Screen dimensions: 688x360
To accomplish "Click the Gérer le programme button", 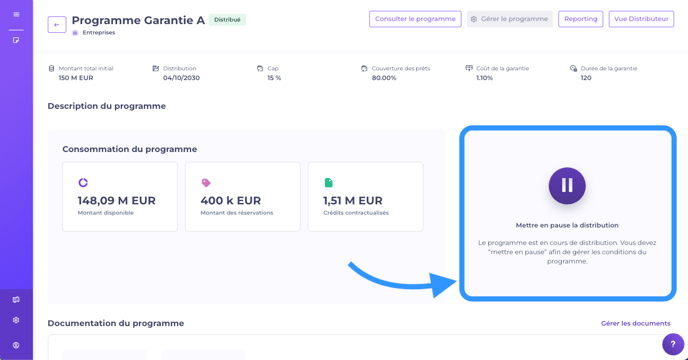I will [509, 19].
